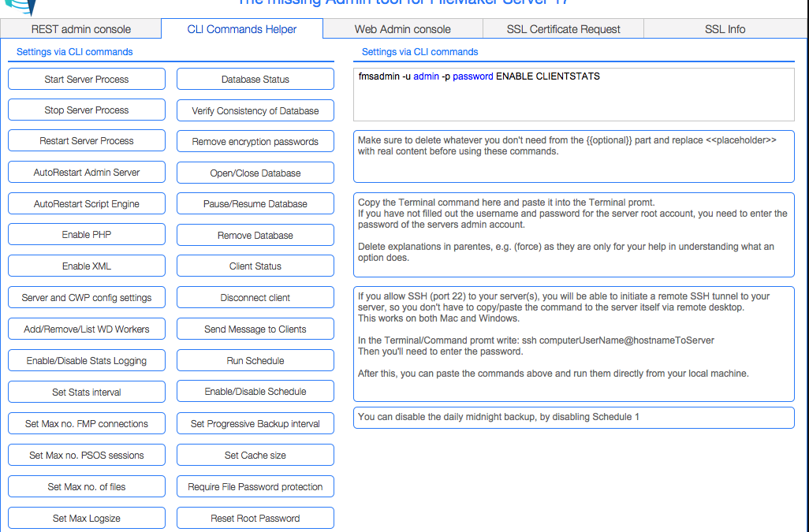
Task: Choose Send Message to Clients
Action: 255,329
